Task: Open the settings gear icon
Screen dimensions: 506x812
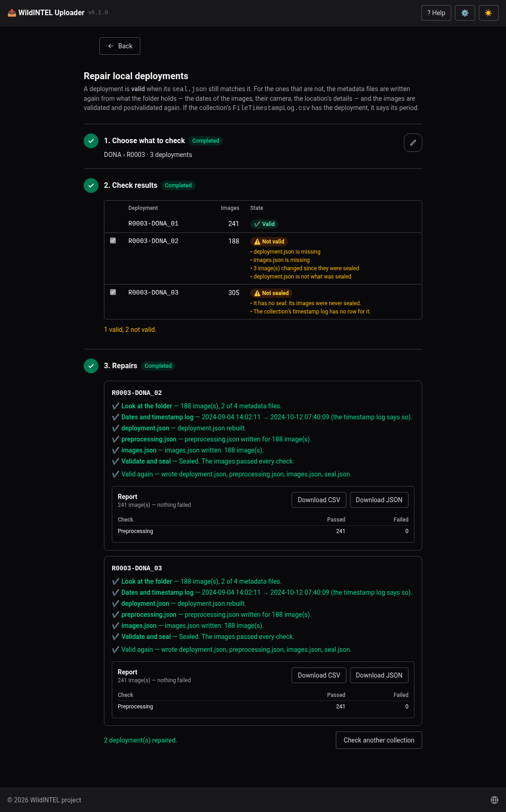Action: (465, 13)
